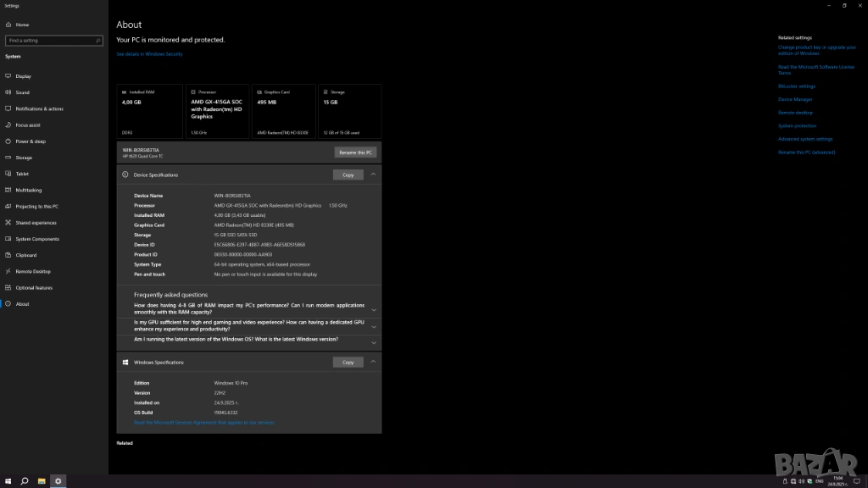Open File Explorer from the taskbar
Screen dimensions: 868x488
(x=41, y=481)
